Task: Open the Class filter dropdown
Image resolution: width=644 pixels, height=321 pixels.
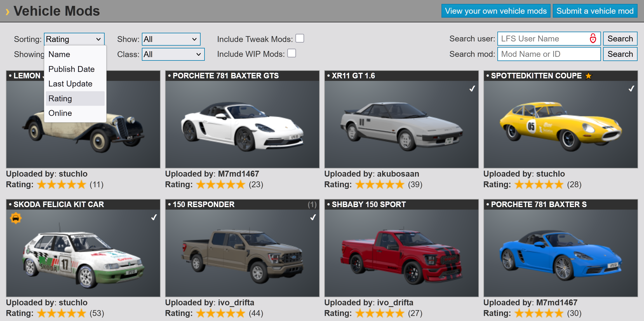Action: (x=173, y=54)
